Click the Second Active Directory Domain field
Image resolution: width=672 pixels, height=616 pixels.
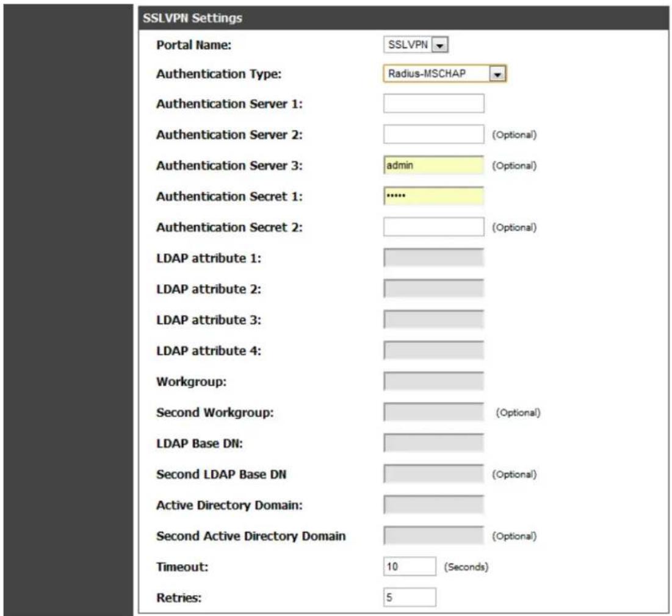click(434, 535)
